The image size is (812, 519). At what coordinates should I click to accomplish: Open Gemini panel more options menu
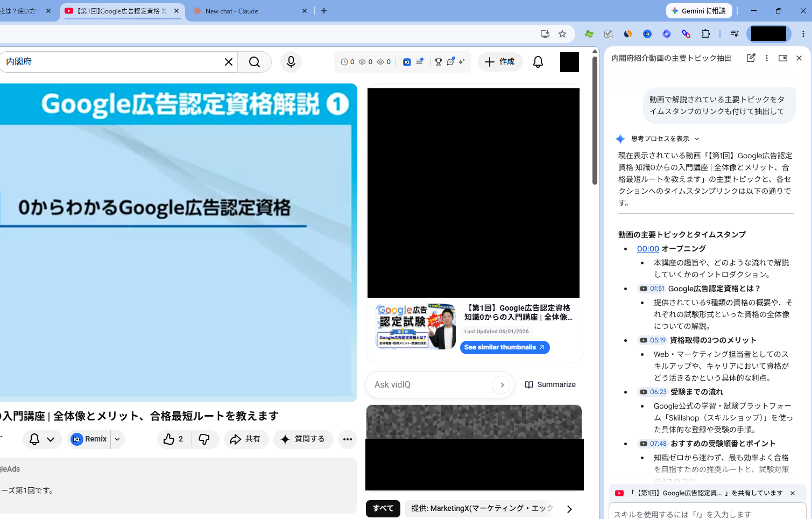pos(767,58)
